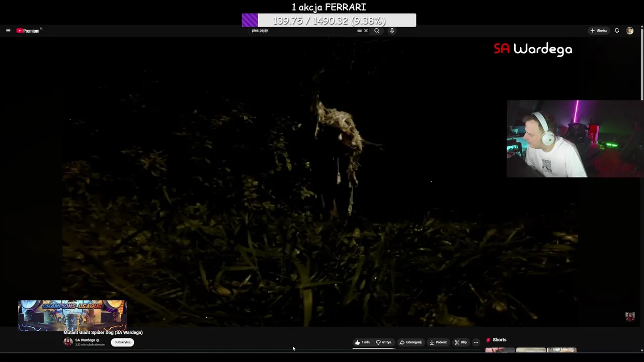644x362 pixels.
Task: Open the Utwórz create button
Action: click(x=599, y=31)
